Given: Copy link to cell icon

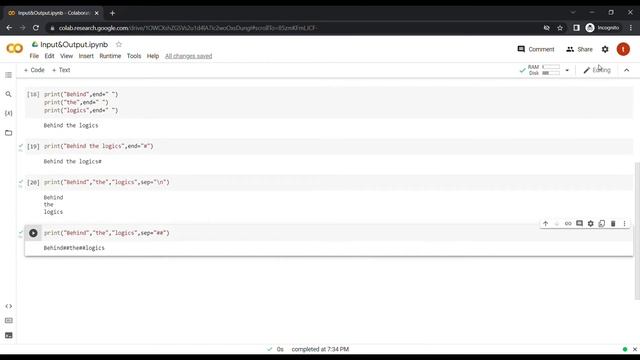Looking at the screenshot, I should click(568, 224).
